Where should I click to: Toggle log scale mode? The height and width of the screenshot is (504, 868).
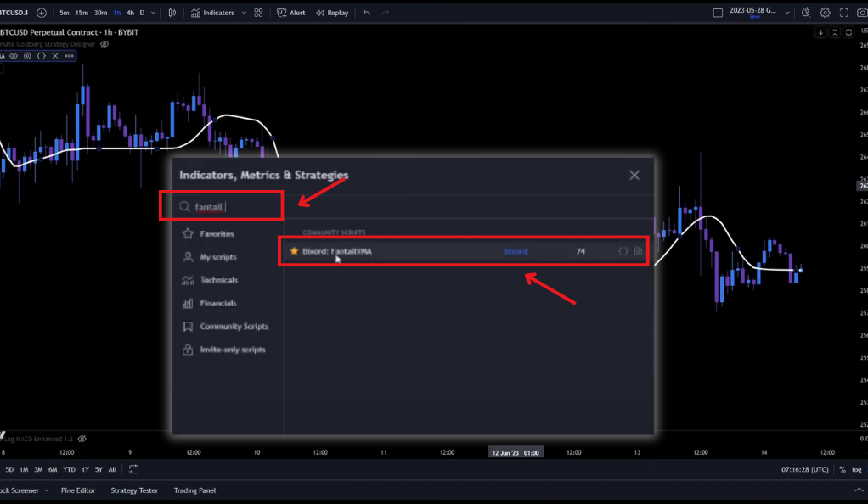click(856, 469)
